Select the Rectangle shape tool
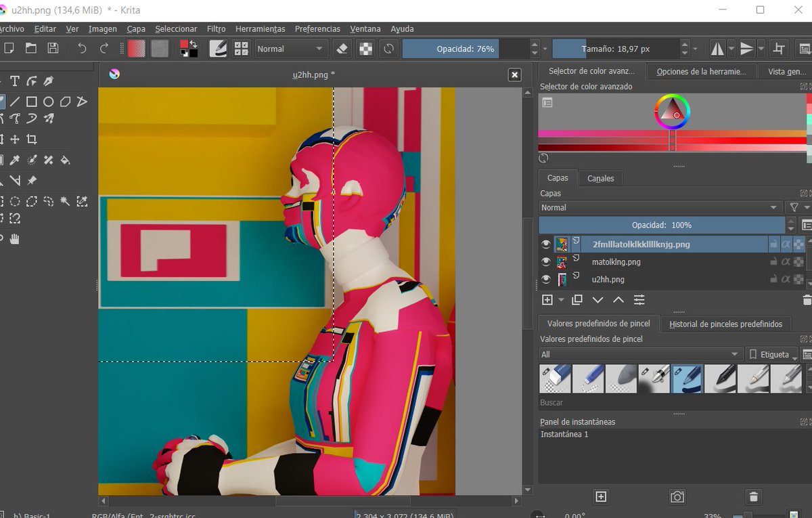 (31, 102)
